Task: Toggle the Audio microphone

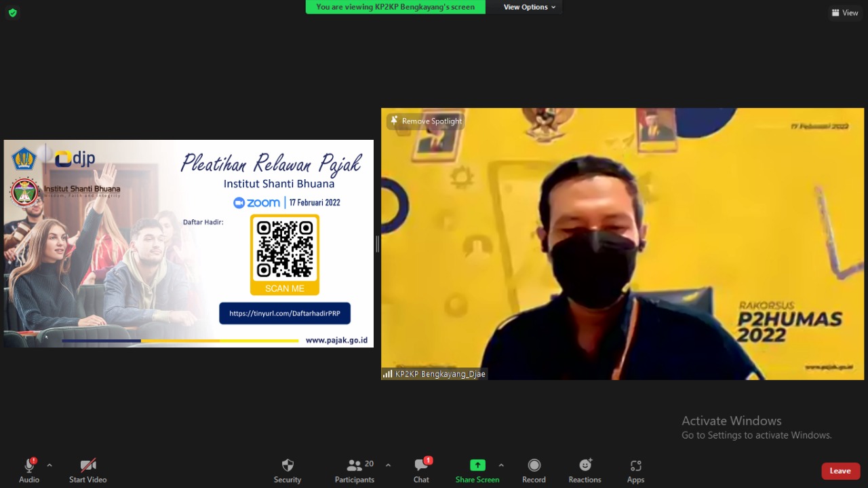Action: click(x=29, y=466)
